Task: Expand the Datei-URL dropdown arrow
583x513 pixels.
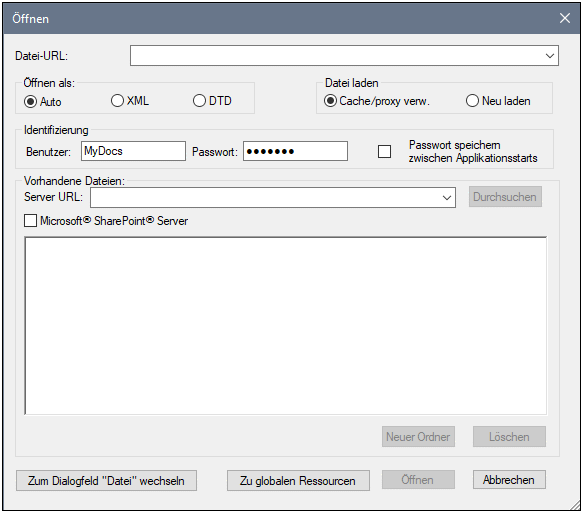Action: [x=550, y=56]
